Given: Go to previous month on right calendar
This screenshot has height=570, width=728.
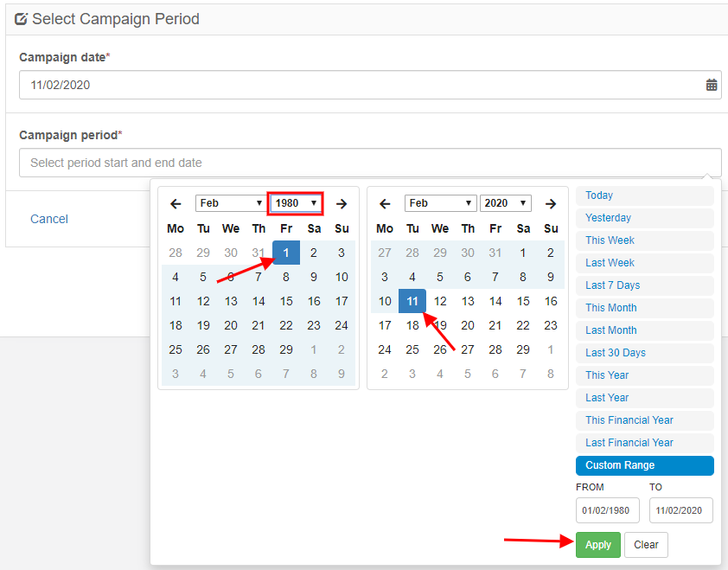Looking at the screenshot, I should pyautogui.click(x=385, y=203).
